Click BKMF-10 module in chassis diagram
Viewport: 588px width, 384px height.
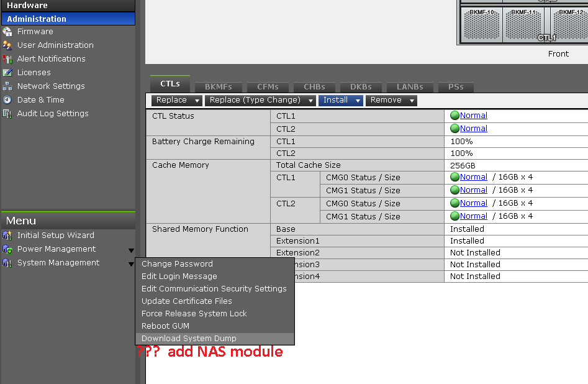click(x=481, y=24)
